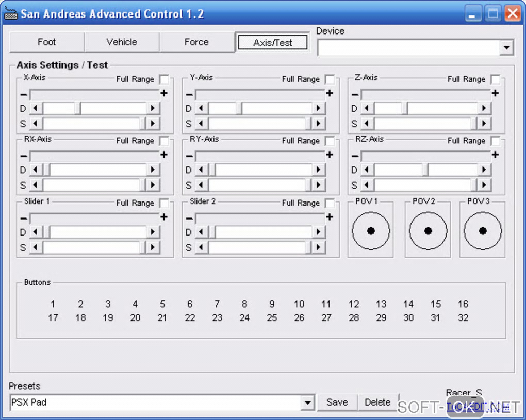Viewport: 526px width, 420px height.
Task: Check Full Range for RX-Axis
Action: point(165,141)
